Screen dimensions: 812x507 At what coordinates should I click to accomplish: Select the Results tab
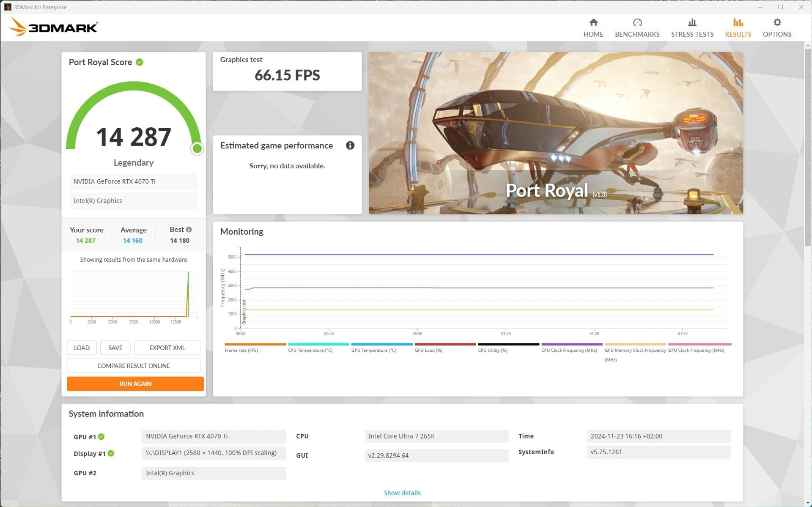click(x=738, y=28)
